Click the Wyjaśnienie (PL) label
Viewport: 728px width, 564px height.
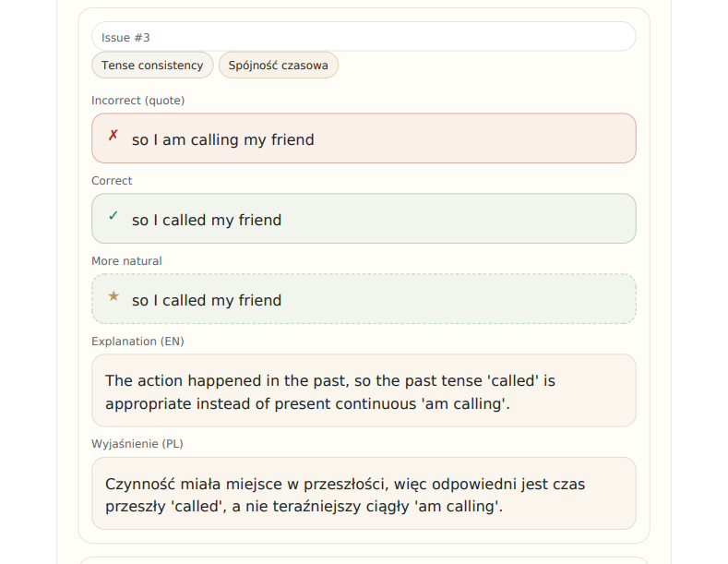point(137,444)
